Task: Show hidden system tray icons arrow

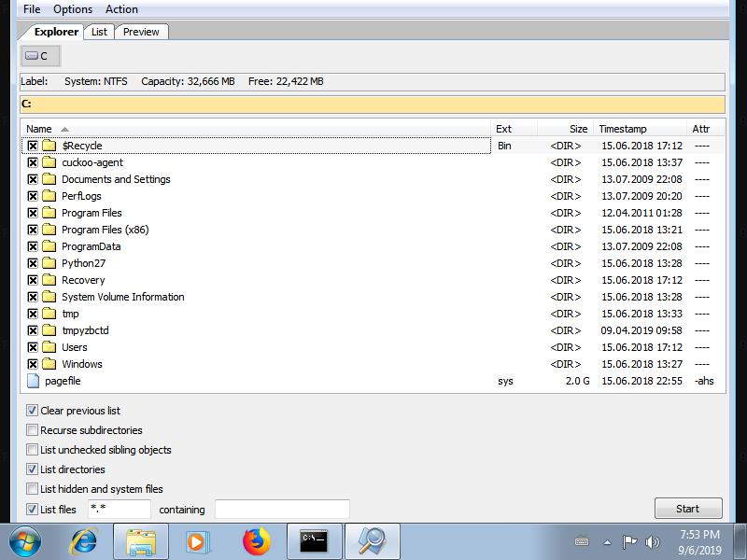Action: pyautogui.click(x=607, y=541)
